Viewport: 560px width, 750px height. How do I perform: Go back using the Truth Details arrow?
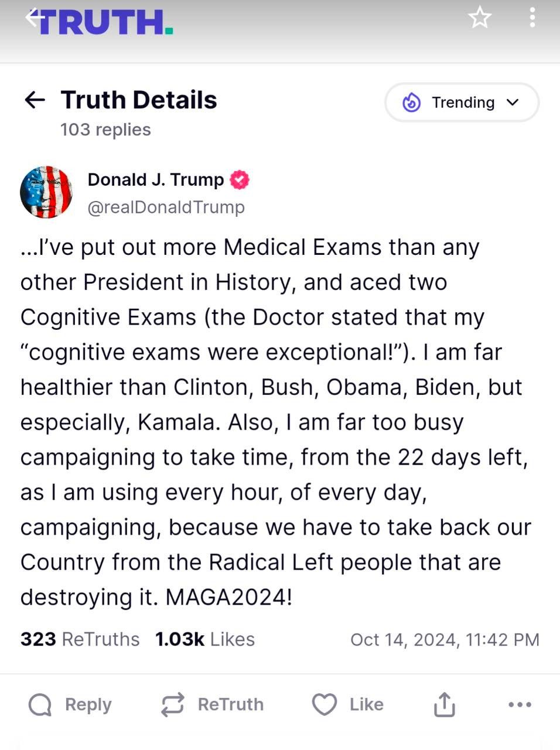35,100
